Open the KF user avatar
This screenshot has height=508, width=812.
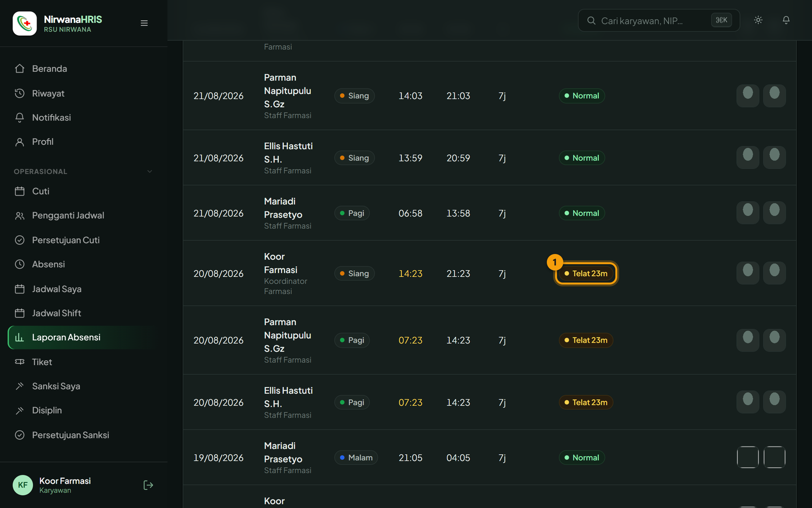pos(23,485)
